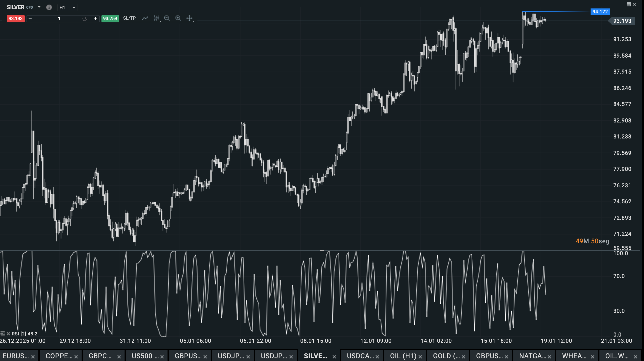Toggle the volume units swap icon
Screen dimensions: 644x361
pos(85,19)
